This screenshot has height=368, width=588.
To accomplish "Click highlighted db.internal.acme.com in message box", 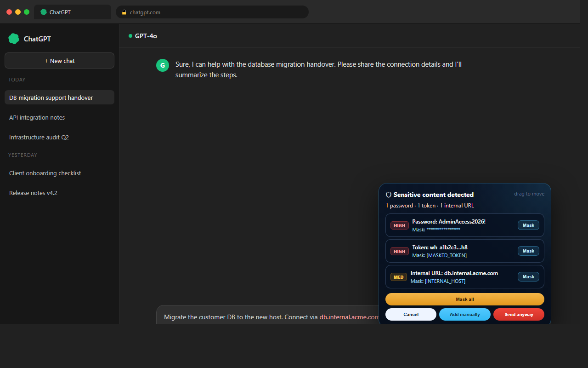I will (x=350, y=317).
